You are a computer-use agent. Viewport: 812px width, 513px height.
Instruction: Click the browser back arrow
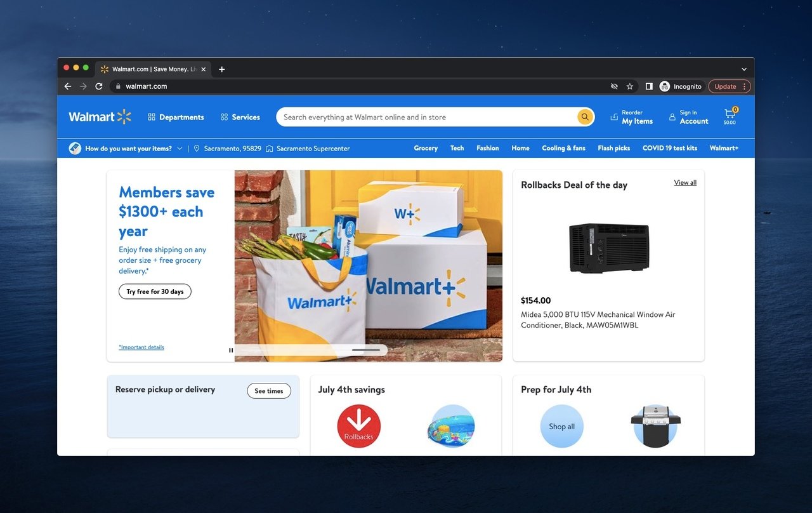click(68, 86)
